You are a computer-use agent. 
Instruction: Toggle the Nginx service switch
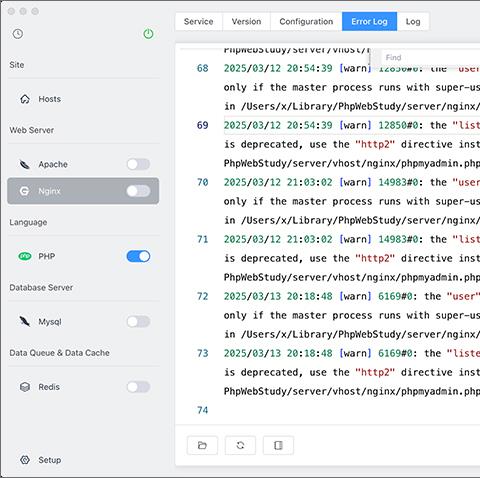coord(138,191)
